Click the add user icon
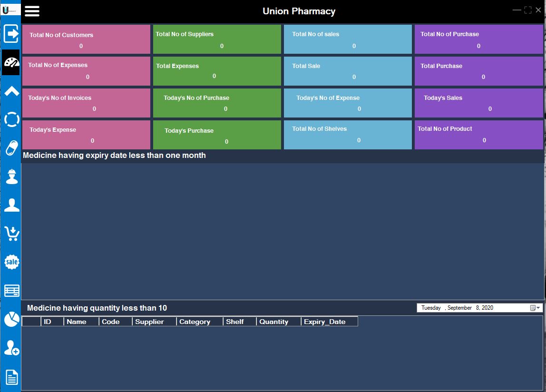This screenshot has height=392, width=546. coord(11,348)
